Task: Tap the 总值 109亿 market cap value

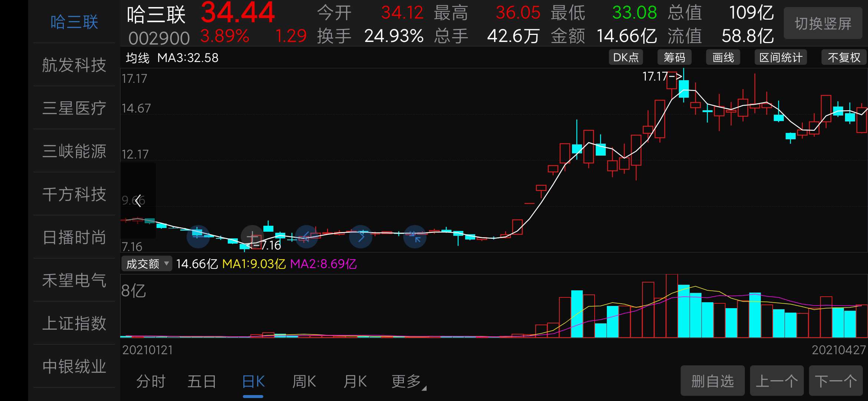Action: 721,13
